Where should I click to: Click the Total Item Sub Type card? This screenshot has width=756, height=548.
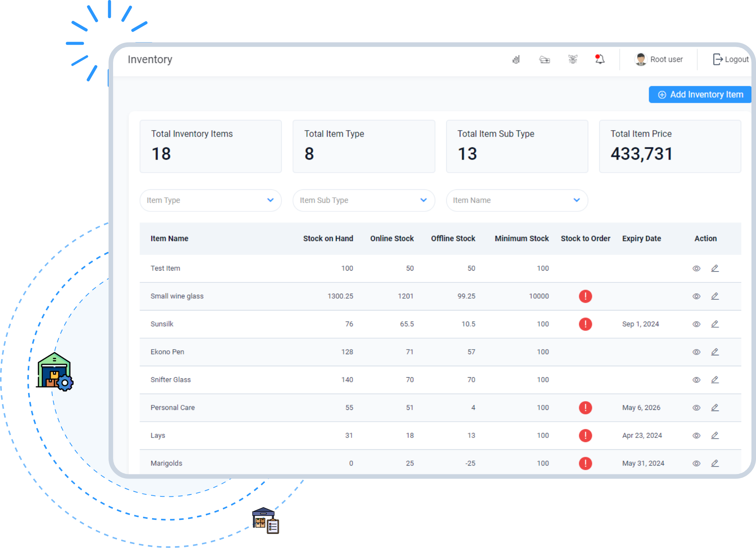(x=517, y=146)
